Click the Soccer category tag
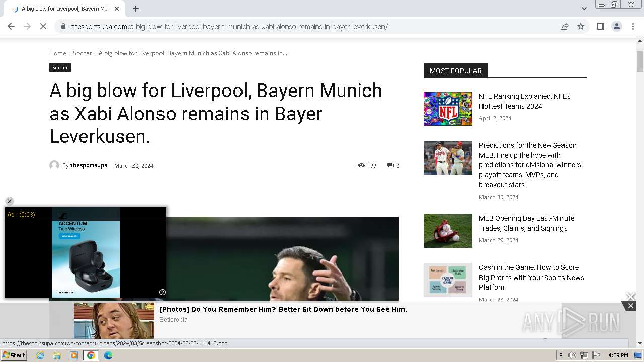This screenshot has width=644, height=362. click(x=60, y=67)
